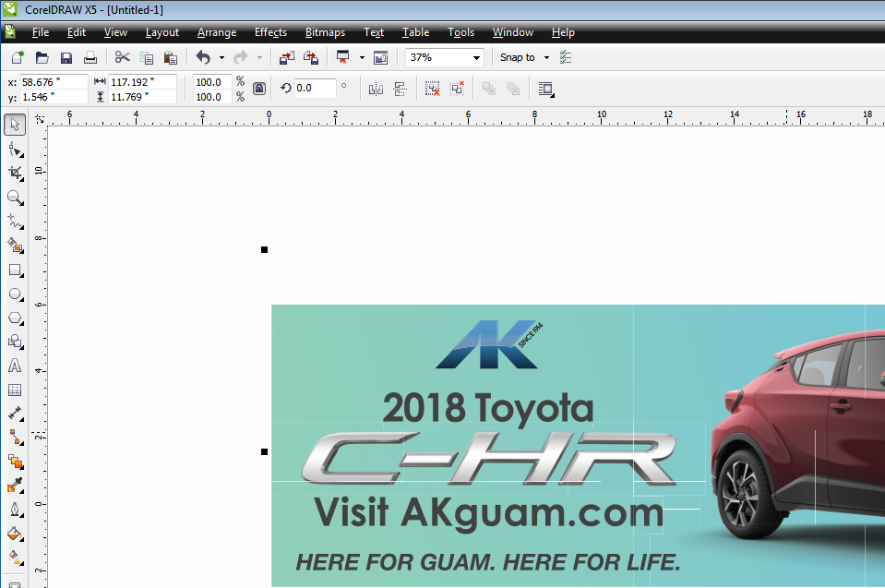
Task: Select the Parallel Dimension tool
Action: coord(16,414)
